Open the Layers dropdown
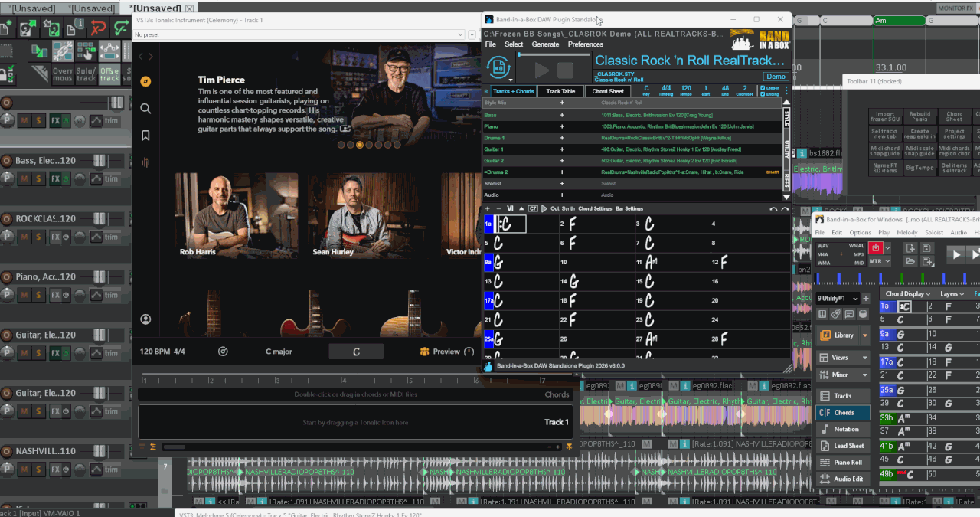This screenshot has height=517, width=980. 952,294
